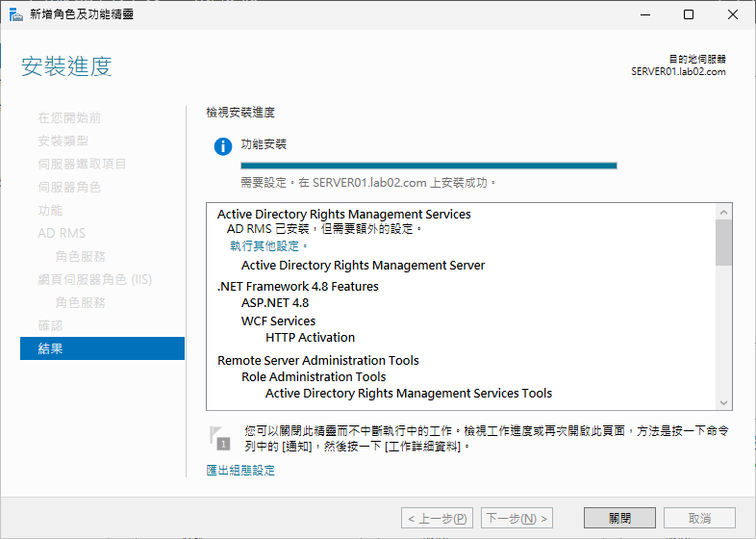The height and width of the screenshot is (539, 756).
Task: Select the HTTP Activation entry in results
Action: pyautogui.click(x=310, y=337)
